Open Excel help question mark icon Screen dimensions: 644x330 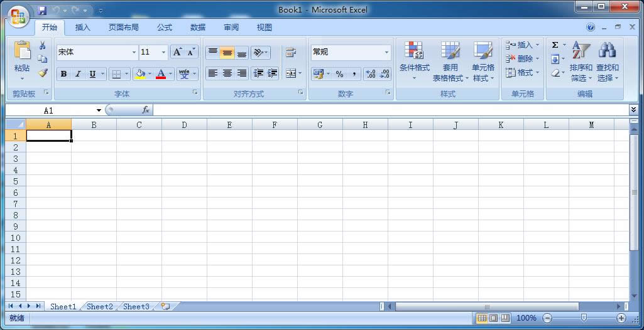[591, 27]
